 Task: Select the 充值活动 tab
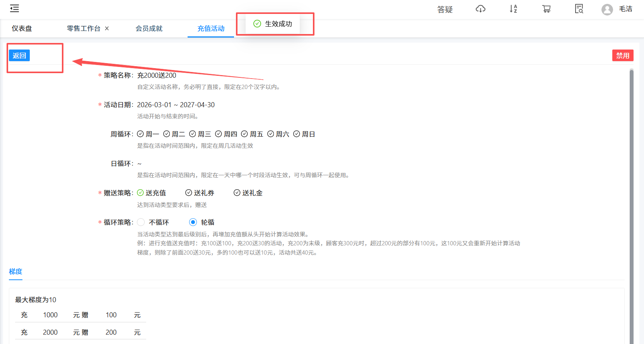pyautogui.click(x=211, y=28)
